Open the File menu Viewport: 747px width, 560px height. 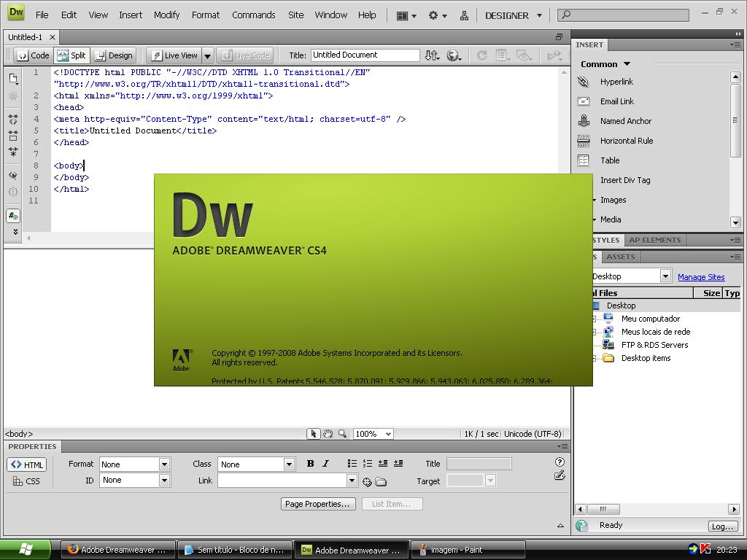pos(42,15)
